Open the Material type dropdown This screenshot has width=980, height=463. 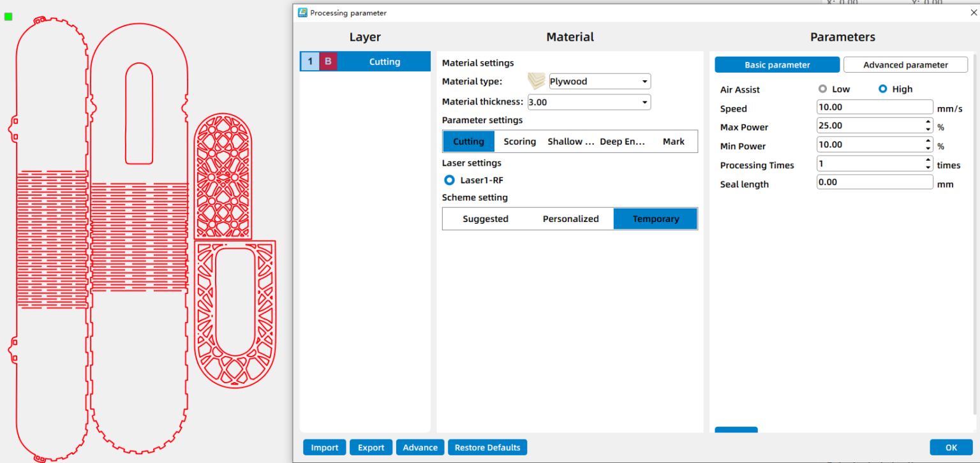644,82
